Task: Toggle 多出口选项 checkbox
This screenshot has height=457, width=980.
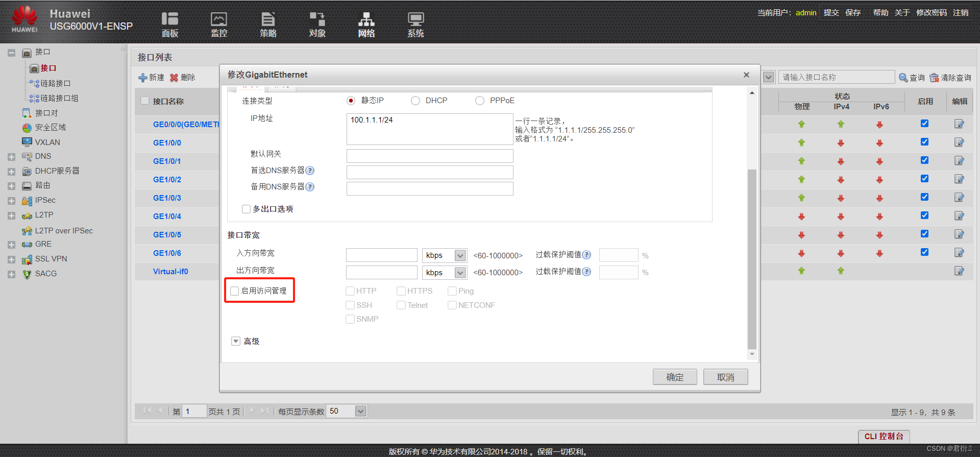Action: click(x=246, y=209)
